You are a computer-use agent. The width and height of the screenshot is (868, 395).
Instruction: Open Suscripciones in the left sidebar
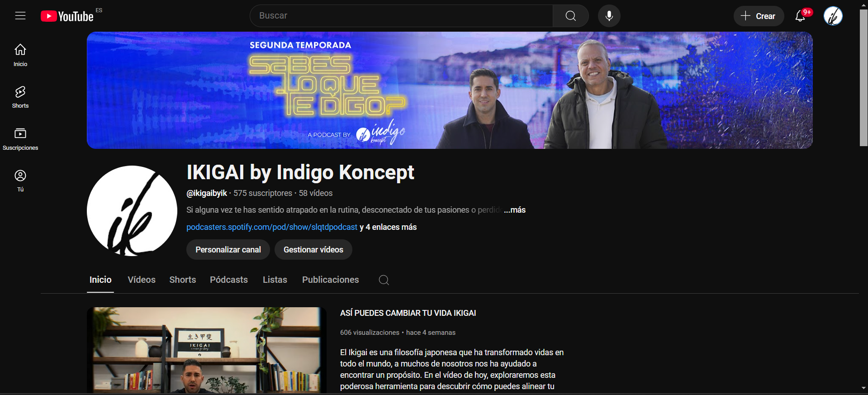(x=20, y=139)
